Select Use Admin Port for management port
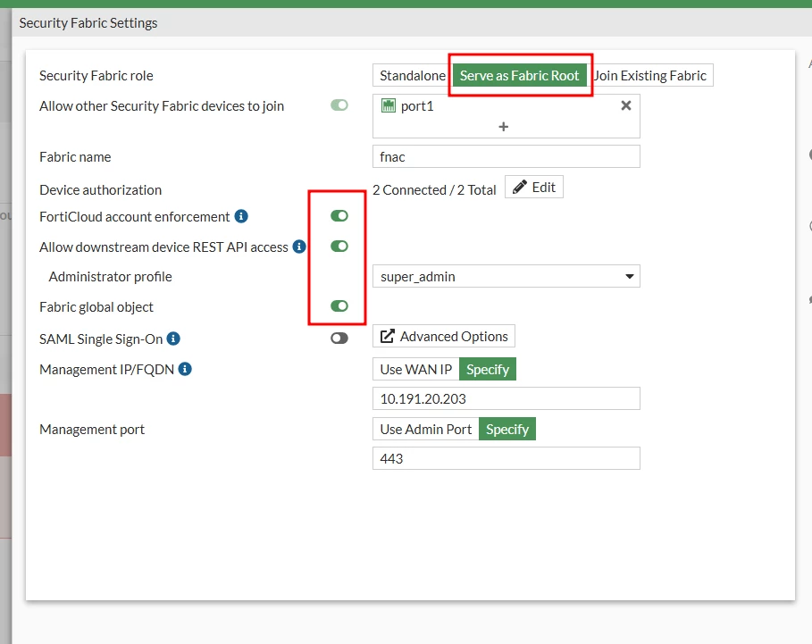Image resolution: width=812 pixels, height=644 pixels. point(426,429)
